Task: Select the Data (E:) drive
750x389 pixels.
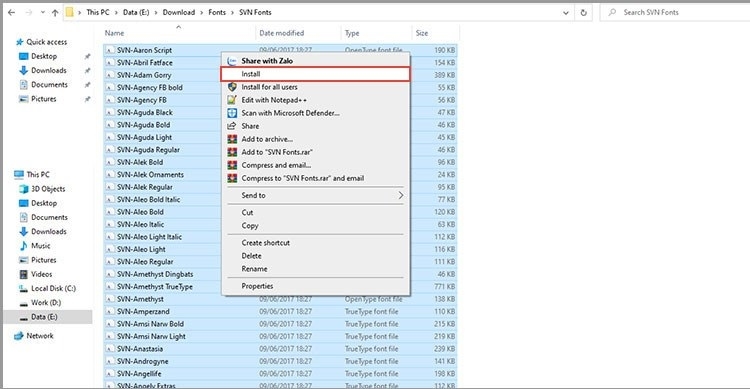Action: pyautogui.click(x=44, y=317)
